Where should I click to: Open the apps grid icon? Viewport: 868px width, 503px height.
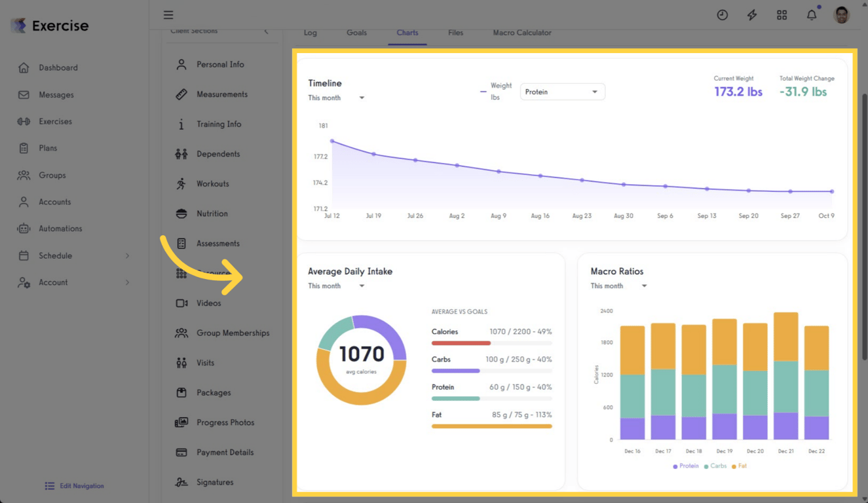point(782,14)
